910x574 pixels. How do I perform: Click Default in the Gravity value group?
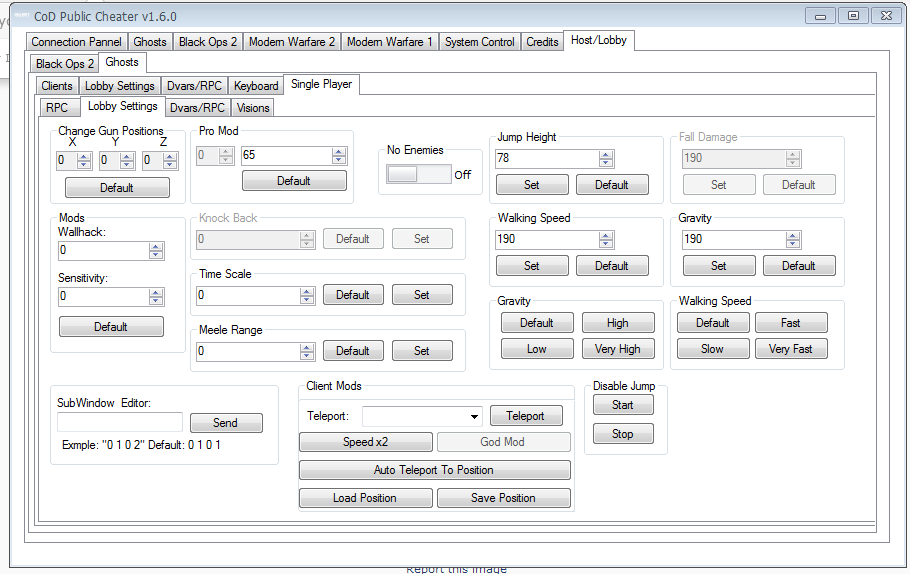(x=799, y=265)
